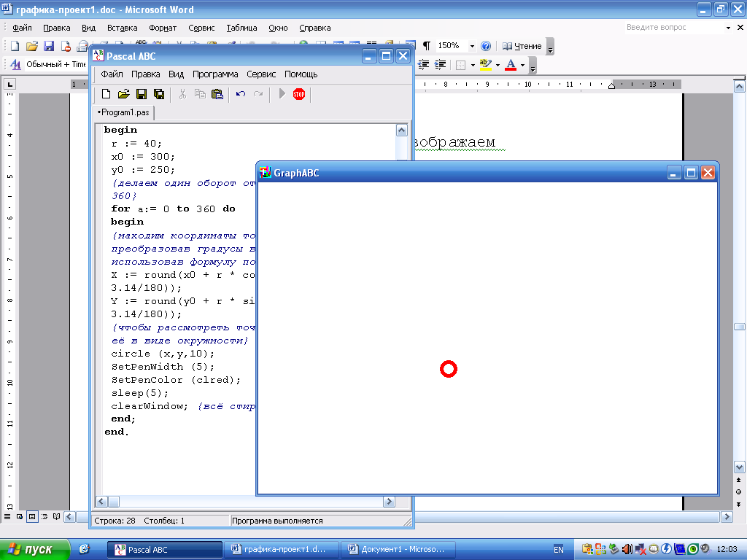Click the 'Введите вопрос' help field
Image resolution: width=747 pixels, height=560 pixels.
coord(673,28)
